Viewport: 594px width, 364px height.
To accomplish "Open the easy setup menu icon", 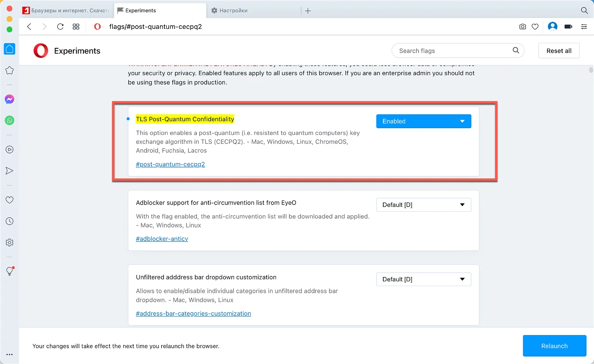I will tap(584, 27).
